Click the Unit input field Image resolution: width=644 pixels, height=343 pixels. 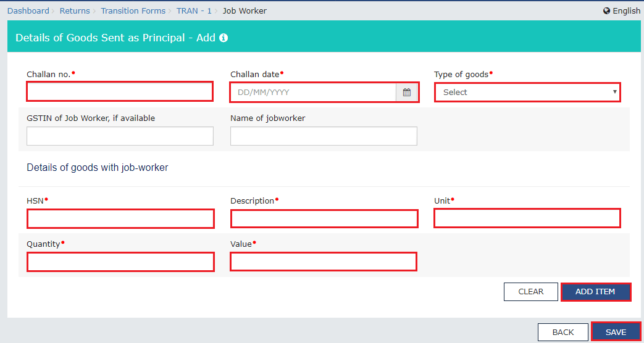[x=527, y=218]
